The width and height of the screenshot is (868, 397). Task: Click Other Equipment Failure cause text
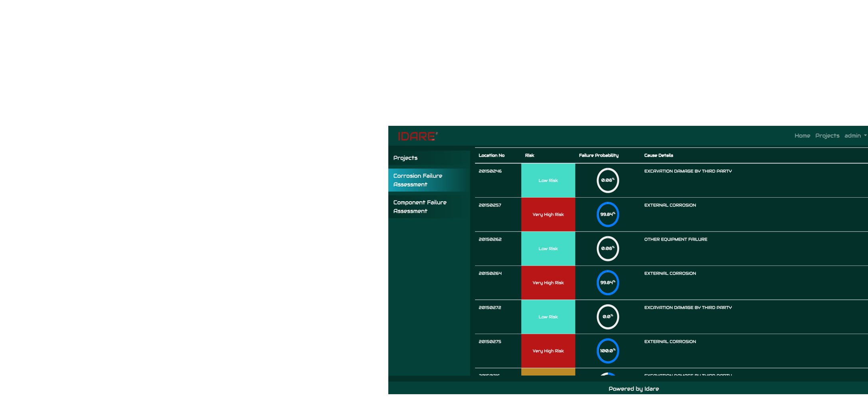[x=676, y=240]
